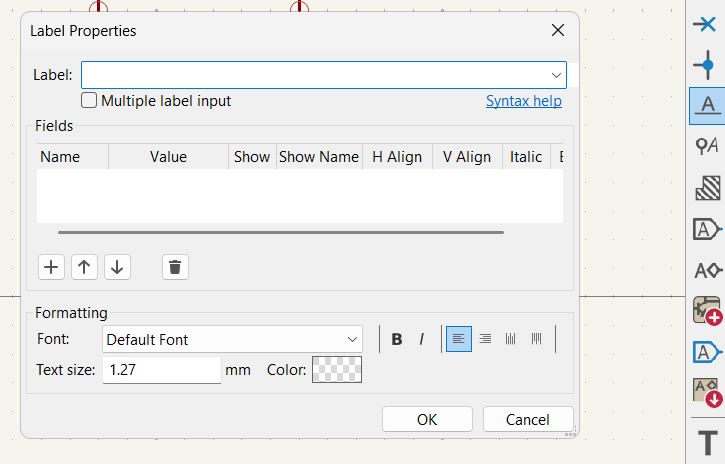
Task: Select the Net Label tool
Action: coord(707,106)
